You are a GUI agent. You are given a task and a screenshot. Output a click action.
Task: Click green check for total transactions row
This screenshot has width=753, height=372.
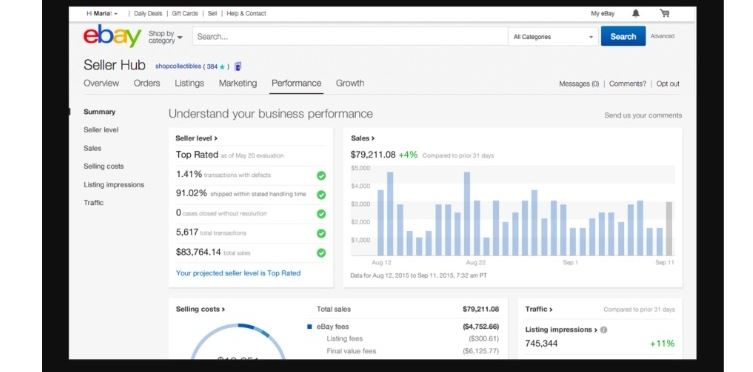(321, 233)
